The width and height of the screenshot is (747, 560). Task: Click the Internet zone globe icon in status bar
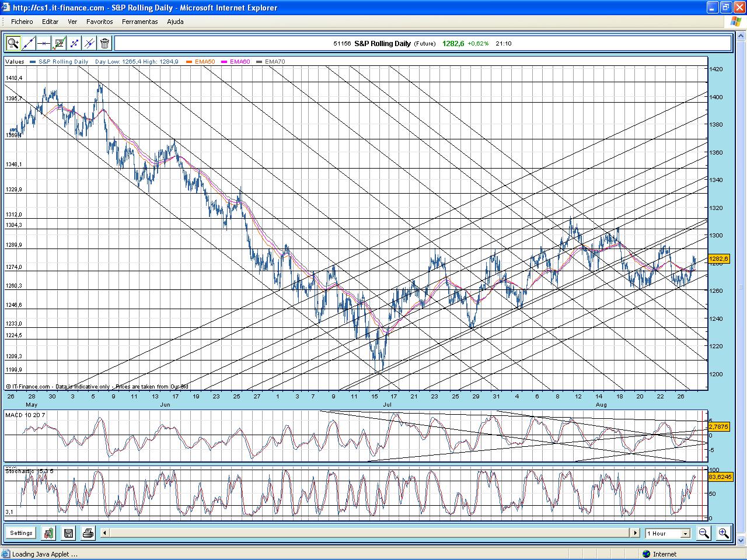[646, 554]
